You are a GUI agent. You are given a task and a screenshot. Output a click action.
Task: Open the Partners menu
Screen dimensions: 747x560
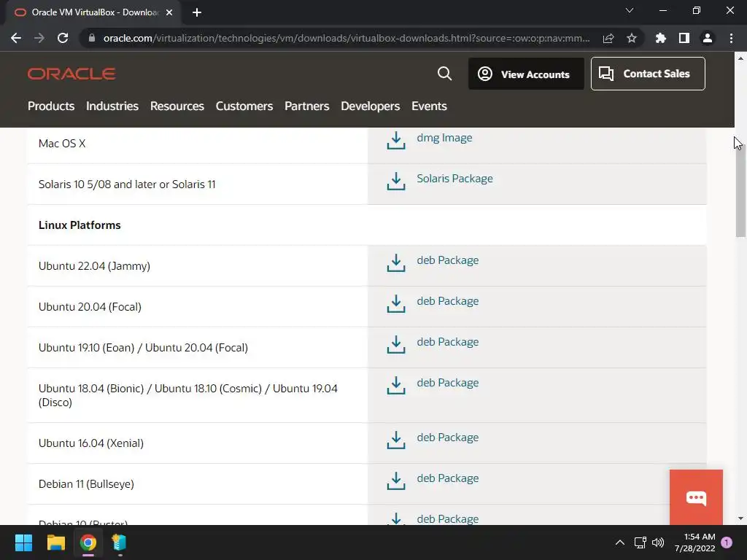[x=307, y=106]
